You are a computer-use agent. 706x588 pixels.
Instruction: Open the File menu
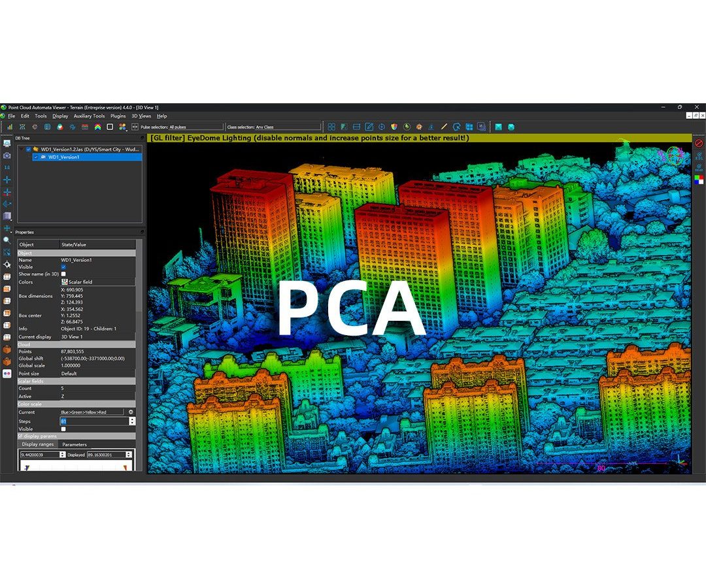coord(11,116)
